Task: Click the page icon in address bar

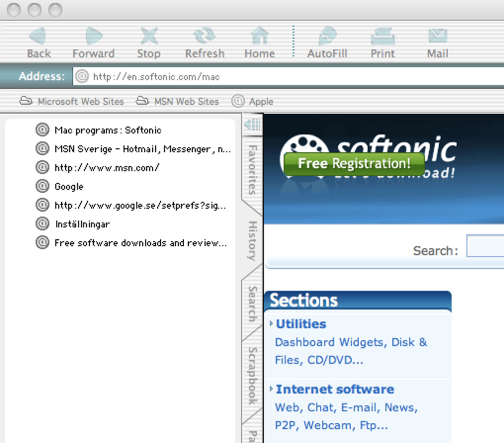Action: (x=82, y=77)
